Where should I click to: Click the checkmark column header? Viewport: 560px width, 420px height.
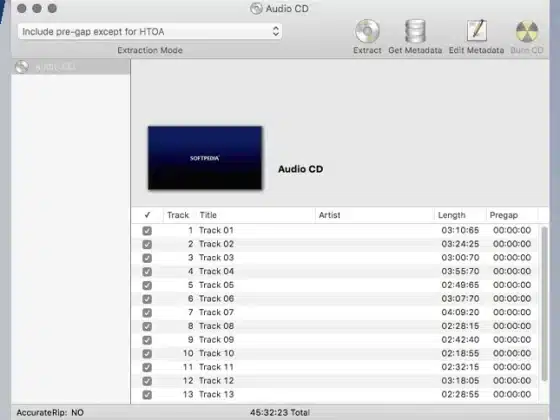[148, 215]
